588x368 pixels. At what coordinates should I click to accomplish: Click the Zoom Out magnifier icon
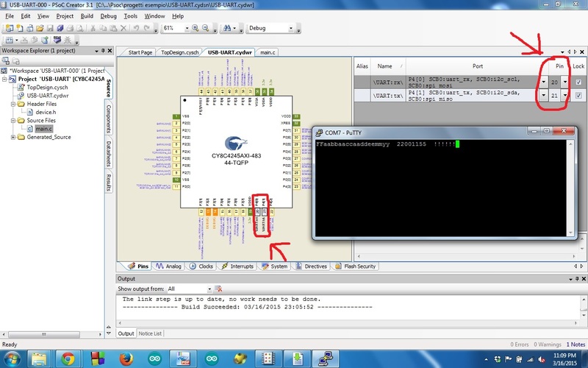point(206,28)
